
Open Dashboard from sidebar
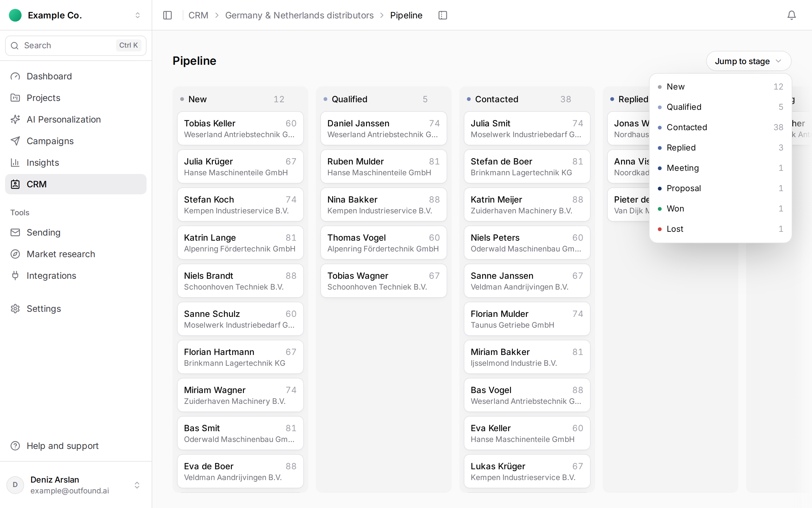pyautogui.click(x=76, y=76)
